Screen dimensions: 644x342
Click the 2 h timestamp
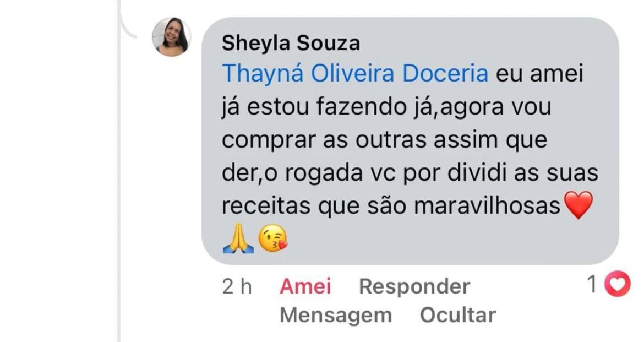tap(237, 286)
